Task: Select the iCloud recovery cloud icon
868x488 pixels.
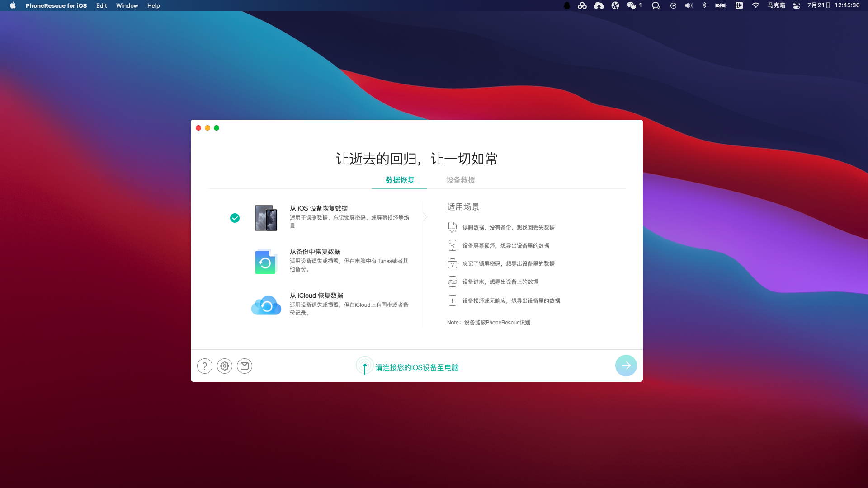Action: 266,305
